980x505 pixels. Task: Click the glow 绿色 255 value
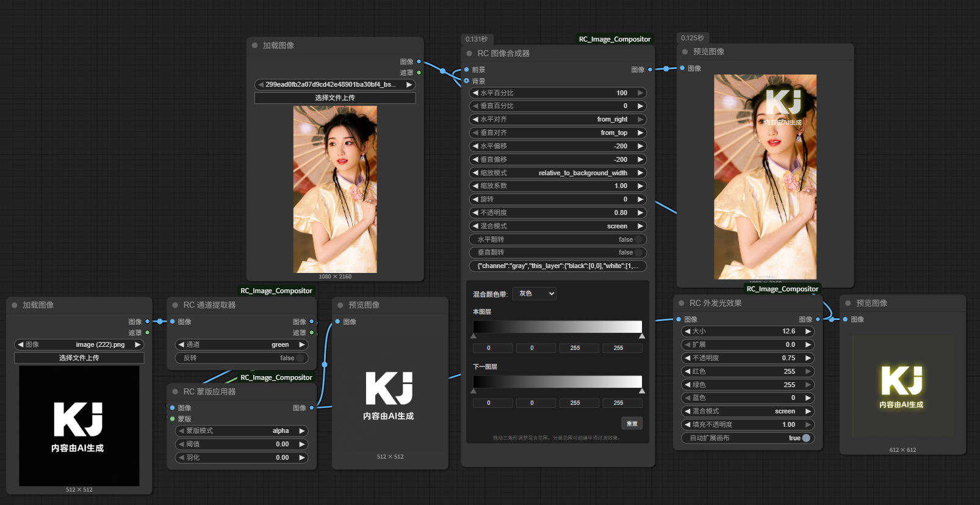point(790,385)
